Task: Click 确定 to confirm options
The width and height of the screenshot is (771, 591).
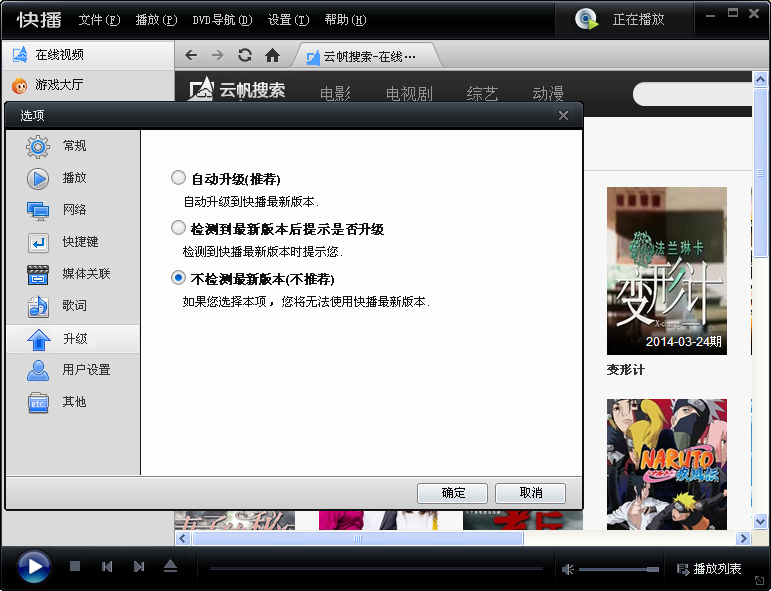Action: tap(453, 493)
